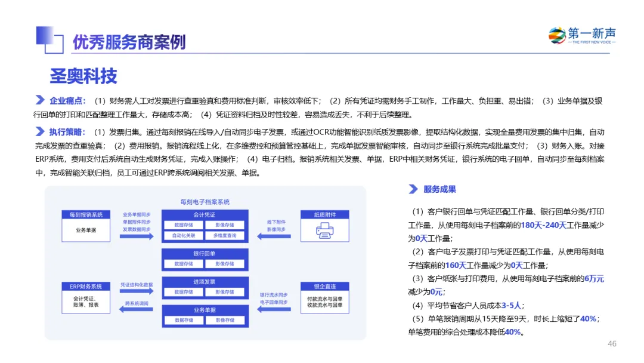Click the 收款流水与回单 text
Image resolution: width=644 pixels, height=363 pixels.
coord(325,305)
